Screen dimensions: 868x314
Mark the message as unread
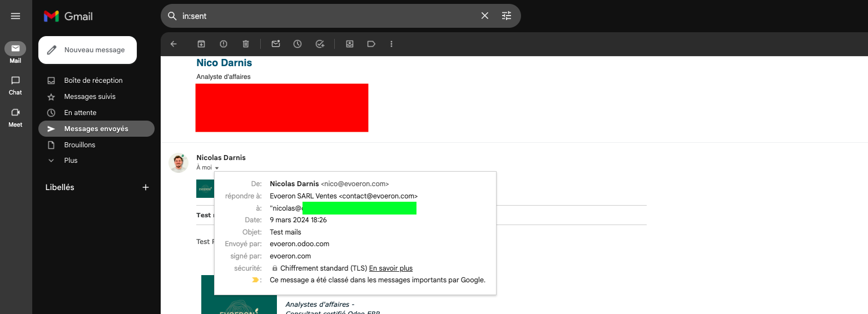click(x=275, y=44)
